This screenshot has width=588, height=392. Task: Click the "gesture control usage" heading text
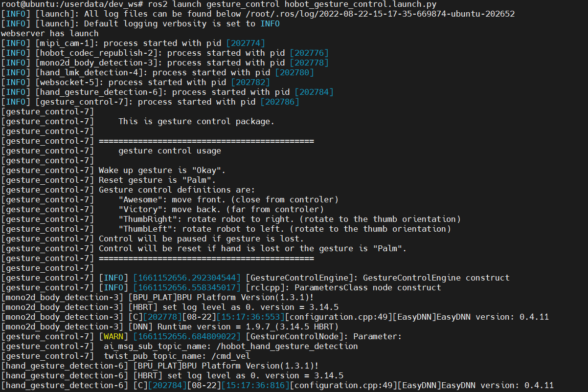(x=169, y=151)
